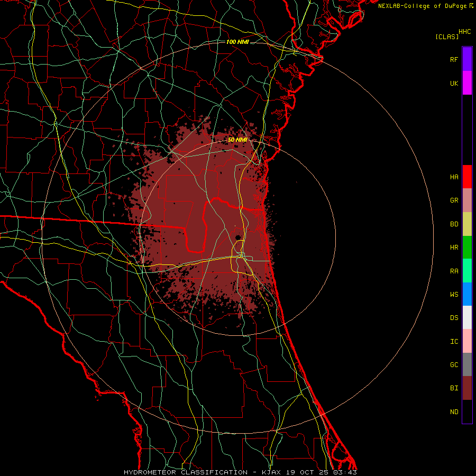The width and height of the screenshot is (476, 476).
Task: Click the black radar site dot on the map
Action: [x=238, y=237]
